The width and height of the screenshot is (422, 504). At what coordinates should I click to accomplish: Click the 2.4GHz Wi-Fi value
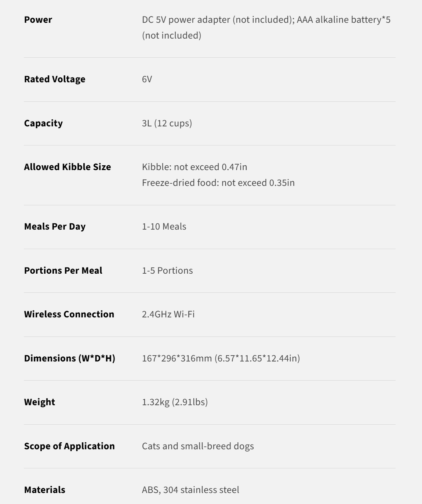point(168,314)
